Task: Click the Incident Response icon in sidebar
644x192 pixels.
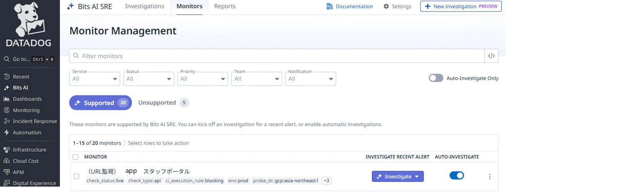Action: (7, 121)
